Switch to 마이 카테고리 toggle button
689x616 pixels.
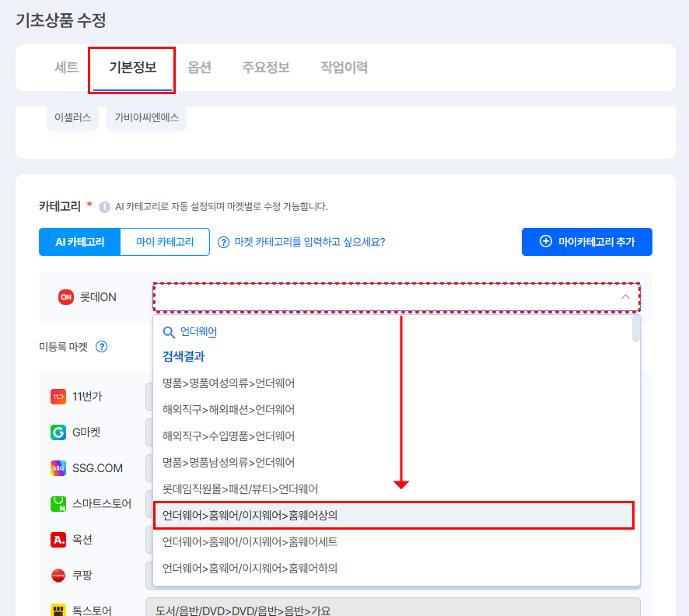(165, 242)
